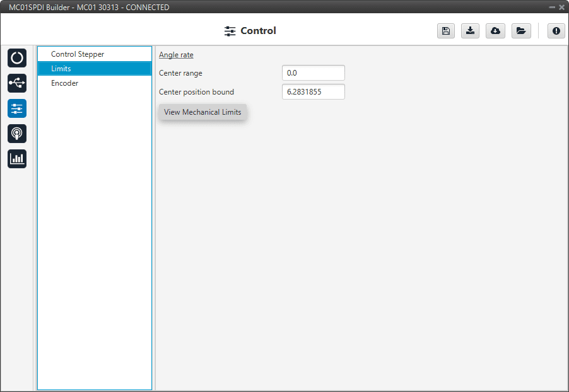
Task: Minimize the MC01SPDI Builder window
Action: (552, 8)
